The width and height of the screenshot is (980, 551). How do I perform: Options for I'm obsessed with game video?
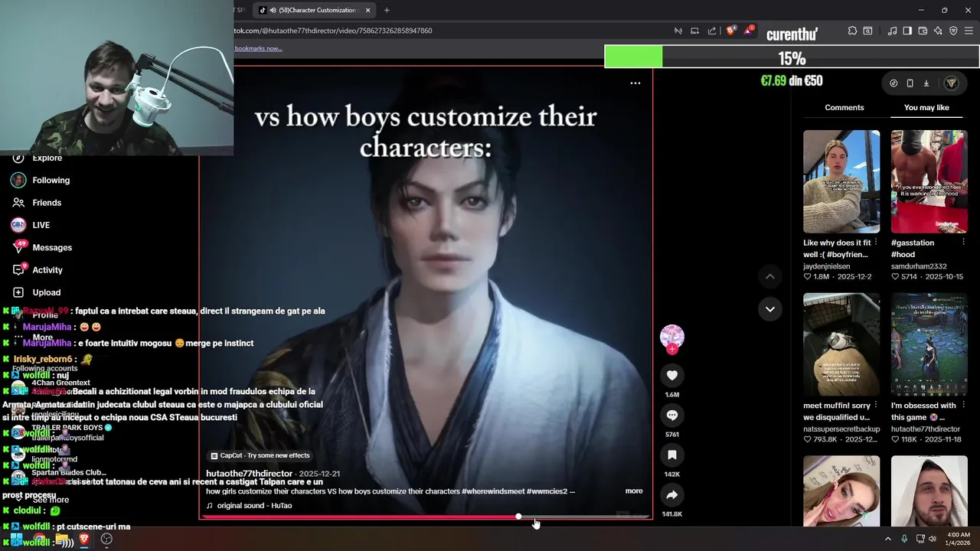tap(963, 406)
